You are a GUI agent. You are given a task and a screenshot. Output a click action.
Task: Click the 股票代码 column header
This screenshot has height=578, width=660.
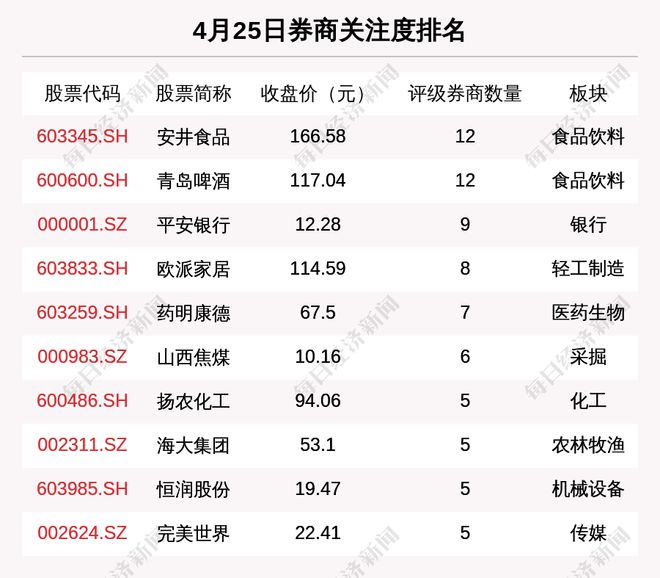point(82,94)
